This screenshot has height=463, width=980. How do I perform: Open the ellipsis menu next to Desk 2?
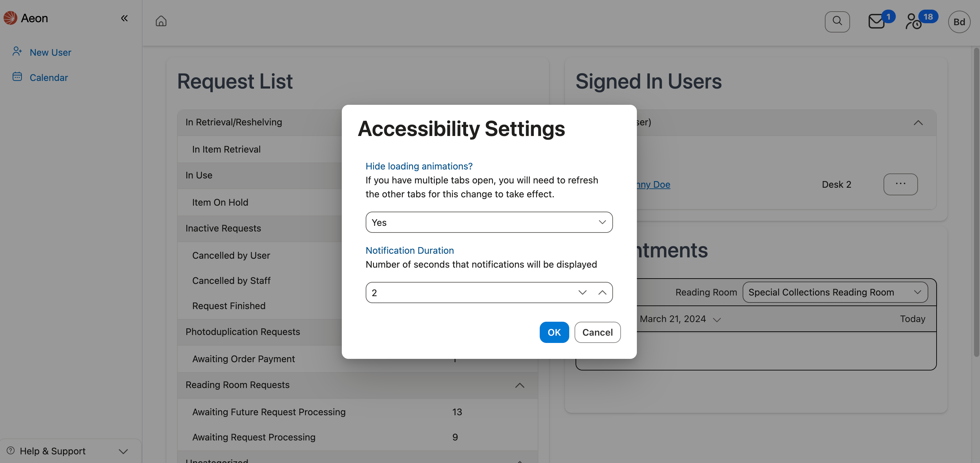[x=900, y=184]
